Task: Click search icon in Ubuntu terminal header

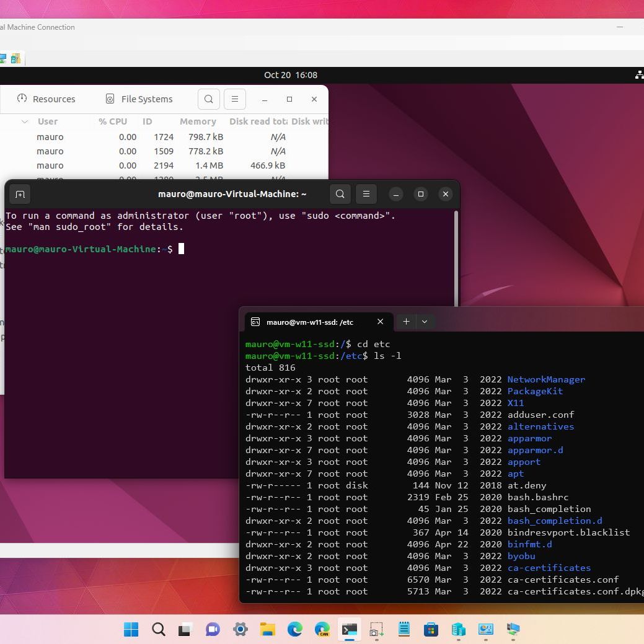Action: pyautogui.click(x=340, y=194)
